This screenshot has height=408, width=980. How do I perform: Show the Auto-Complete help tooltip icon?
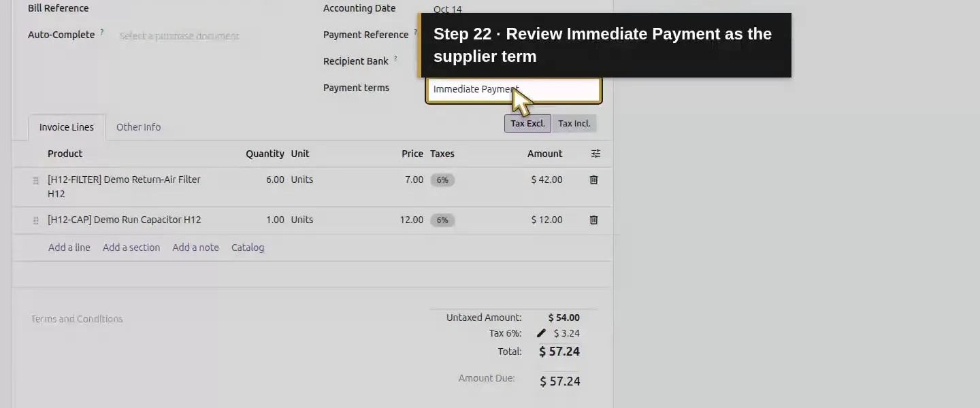click(x=102, y=32)
